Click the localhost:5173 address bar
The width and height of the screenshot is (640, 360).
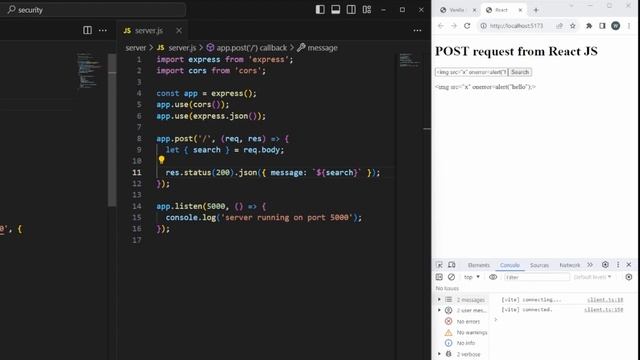pyautogui.click(x=517, y=26)
